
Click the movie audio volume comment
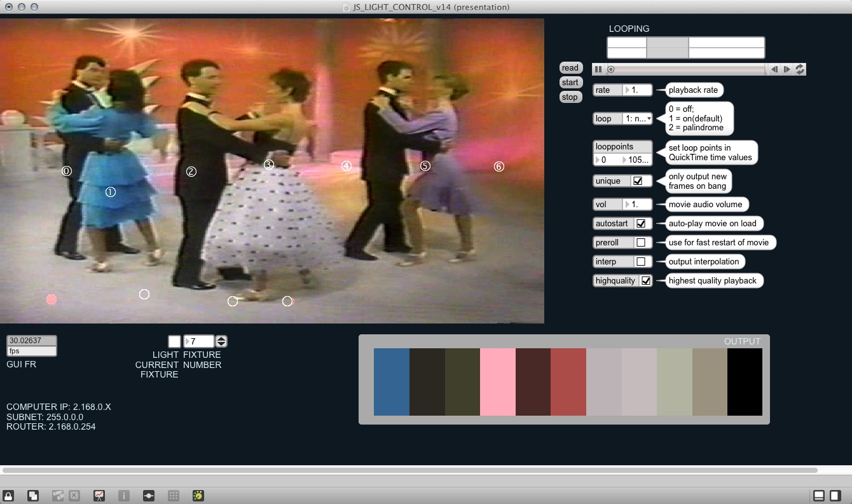(x=706, y=205)
